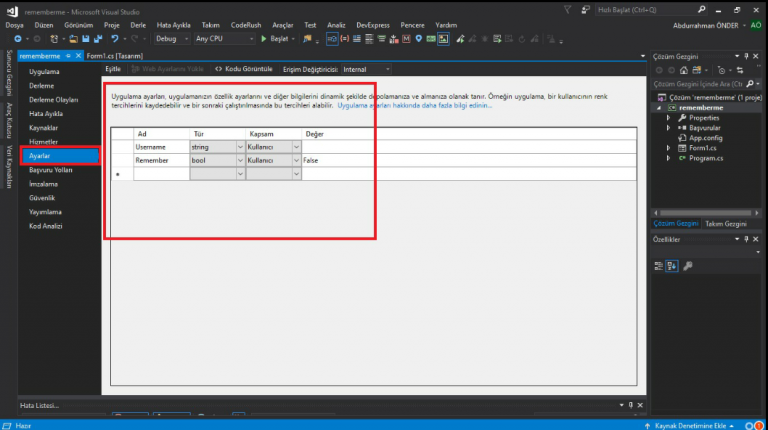Click the Save All toolbar icon
The width and height of the screenshot is (768, 430).
98,39
